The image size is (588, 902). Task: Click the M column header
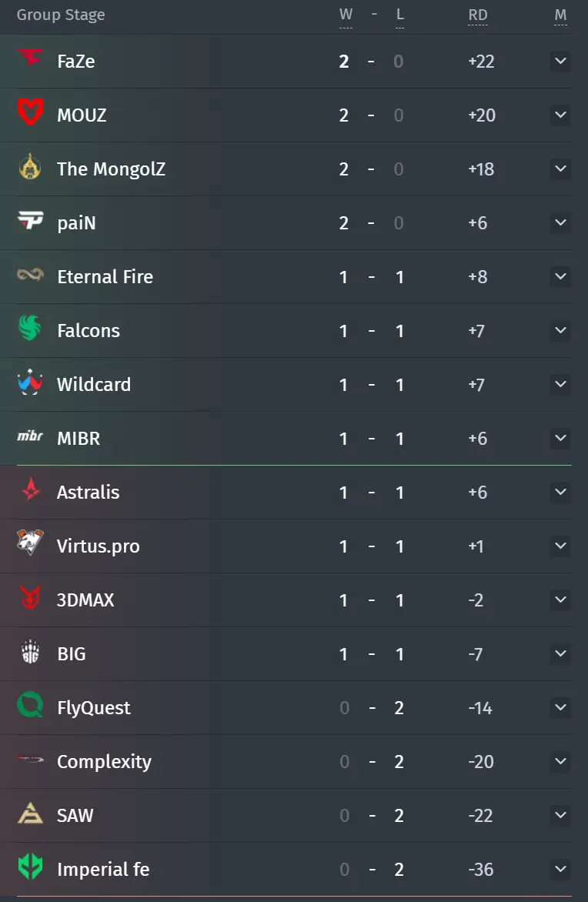click(x=560, y=15)
